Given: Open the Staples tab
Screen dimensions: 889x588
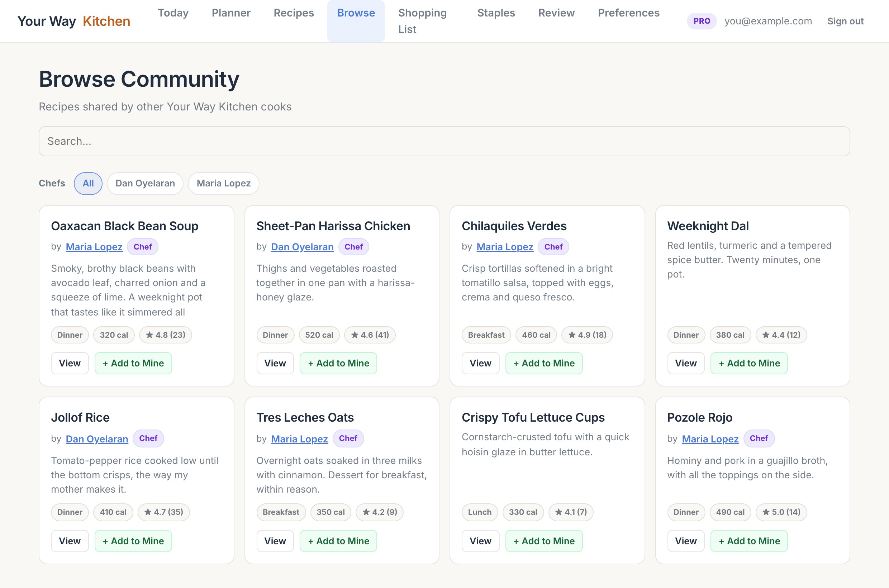Looking at the screenshot, I should click(496, 13).
